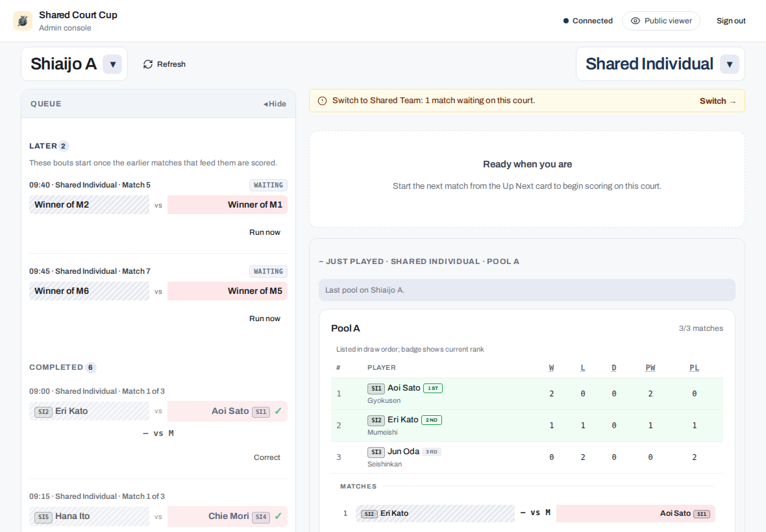Open the Shared Individual division dropdown

(730, 64)
